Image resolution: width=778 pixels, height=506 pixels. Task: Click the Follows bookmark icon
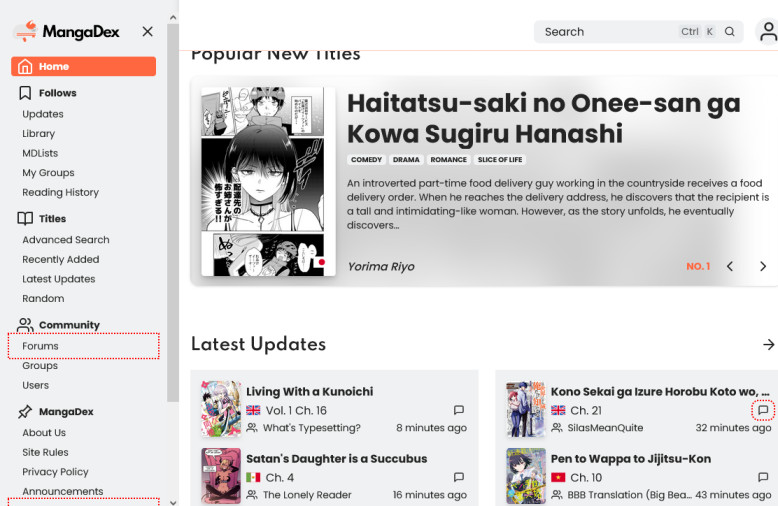(25, 93)
